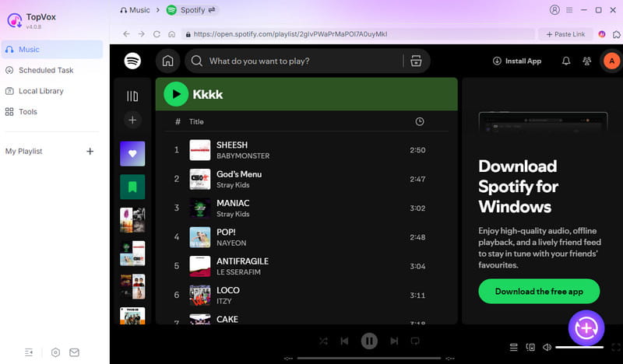This screenshot has height=364, width=623.
Task: Toggle shuffle playback
Action: coord(323,341)
